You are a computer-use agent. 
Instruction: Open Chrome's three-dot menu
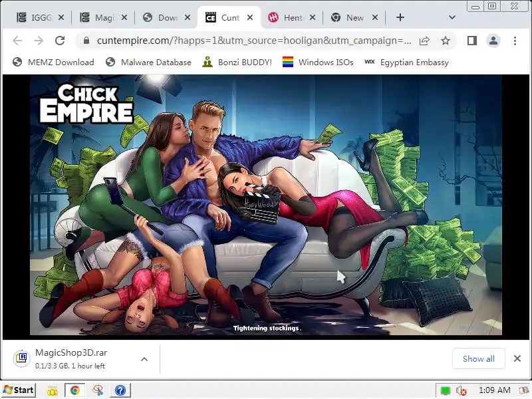click(x=515, y=41)
